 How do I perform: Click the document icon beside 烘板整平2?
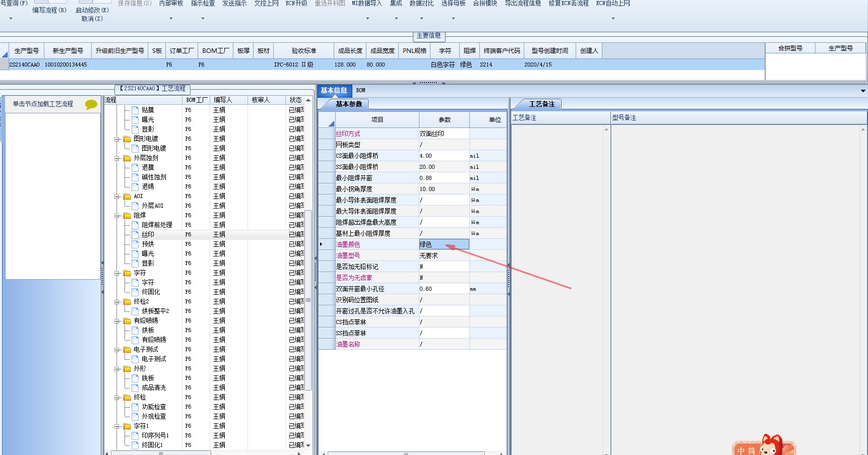point(135,311)
